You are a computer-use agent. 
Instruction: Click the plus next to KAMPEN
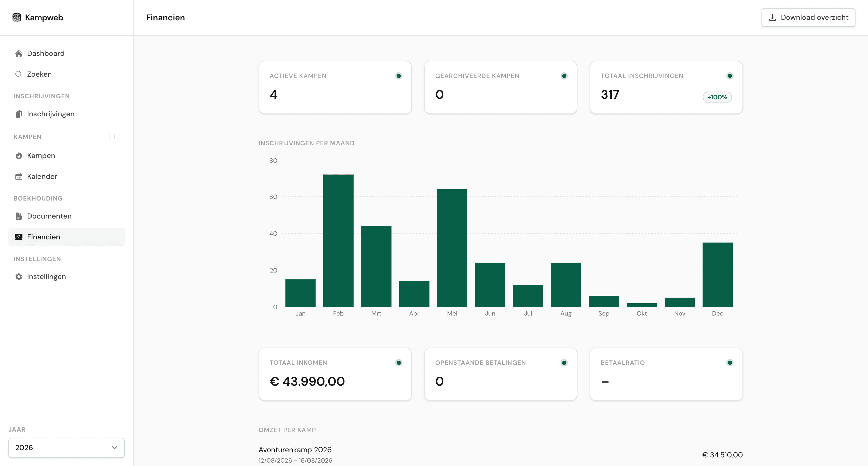[114, 137]
